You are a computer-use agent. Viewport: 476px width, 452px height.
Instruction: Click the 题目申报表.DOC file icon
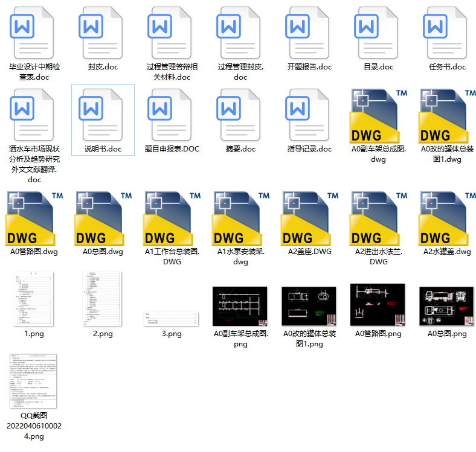click(172, 115)
